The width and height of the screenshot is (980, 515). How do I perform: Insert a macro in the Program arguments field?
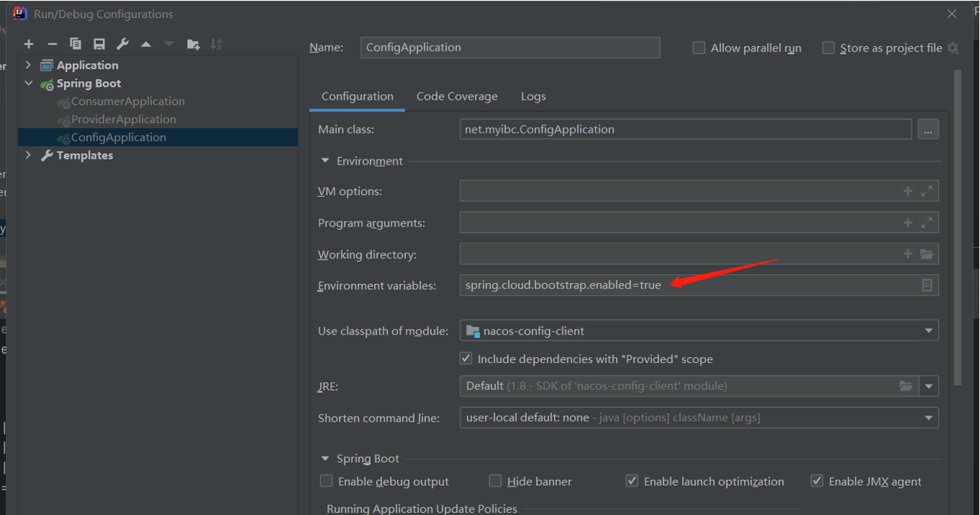point(908,223)
